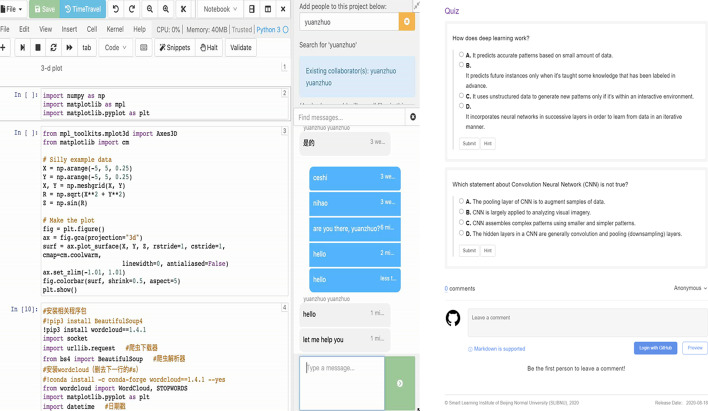Select option B for the CNN question
This screenshot has height=411, width=708.
point(462,212)
